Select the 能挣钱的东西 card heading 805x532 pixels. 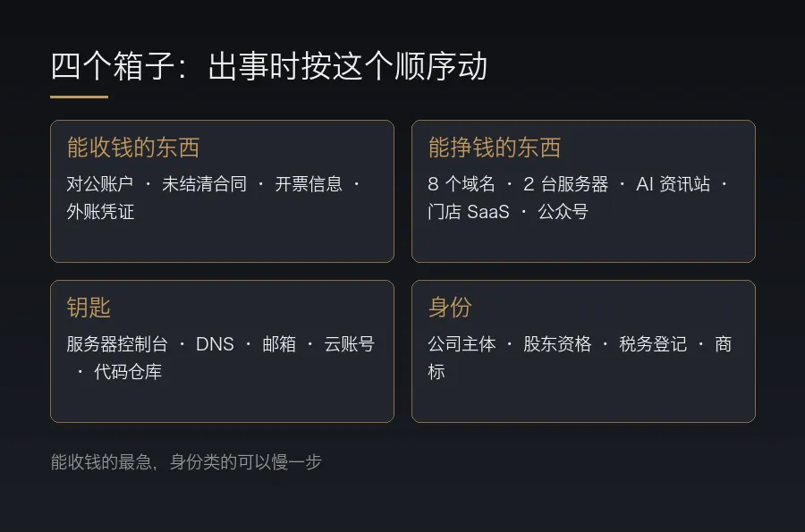click(x=495, y=148)
